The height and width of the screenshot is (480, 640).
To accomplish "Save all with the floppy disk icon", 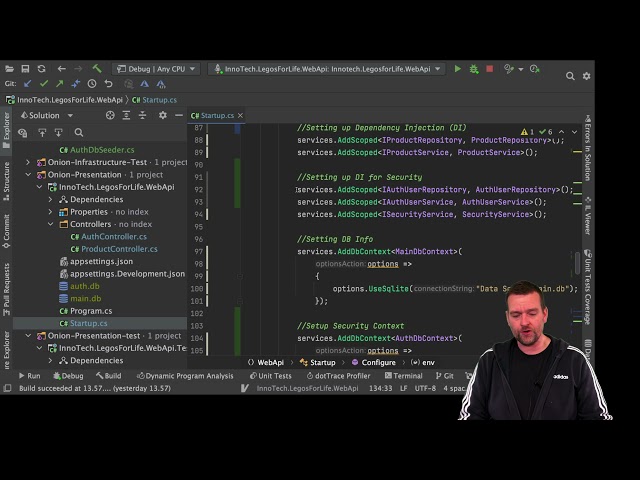I will click(25, 69).
